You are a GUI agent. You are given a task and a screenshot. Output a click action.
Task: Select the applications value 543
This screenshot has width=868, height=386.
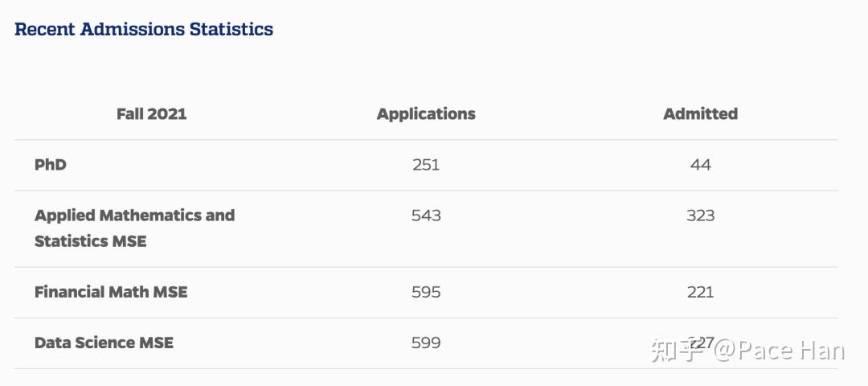point(426,216)
